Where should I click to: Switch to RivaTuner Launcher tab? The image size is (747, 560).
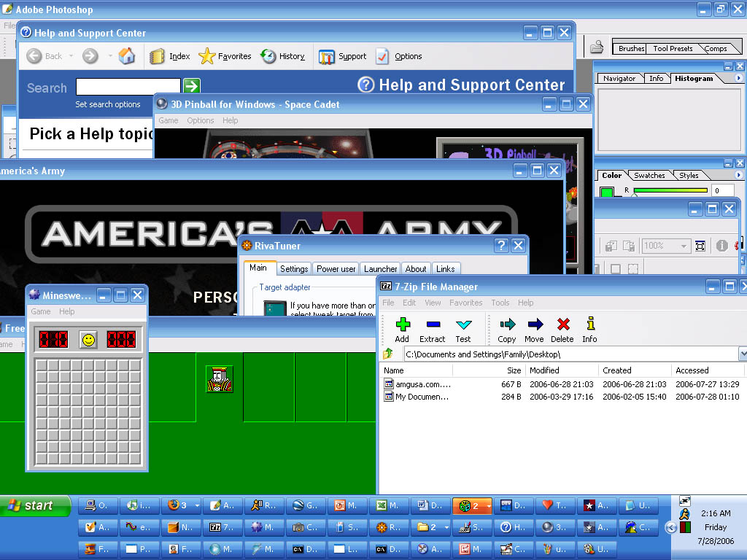pos(380,269)
